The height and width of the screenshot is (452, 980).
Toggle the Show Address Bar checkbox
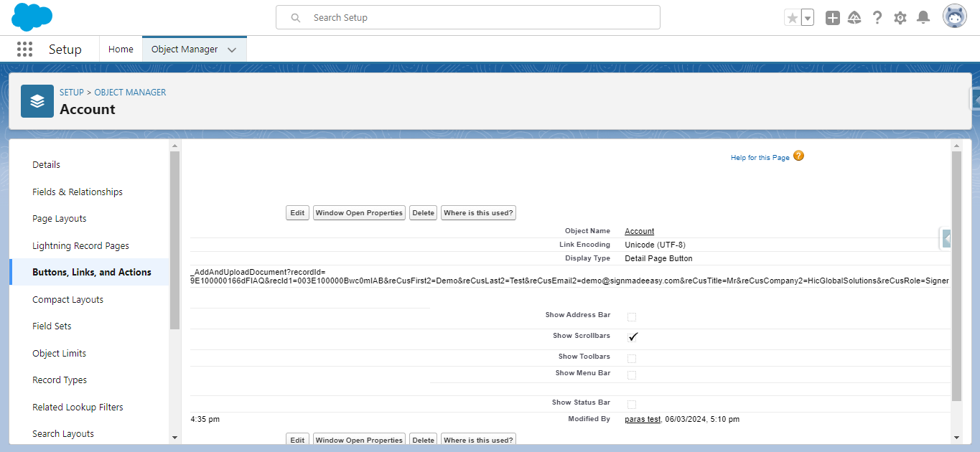pos(632,316)
